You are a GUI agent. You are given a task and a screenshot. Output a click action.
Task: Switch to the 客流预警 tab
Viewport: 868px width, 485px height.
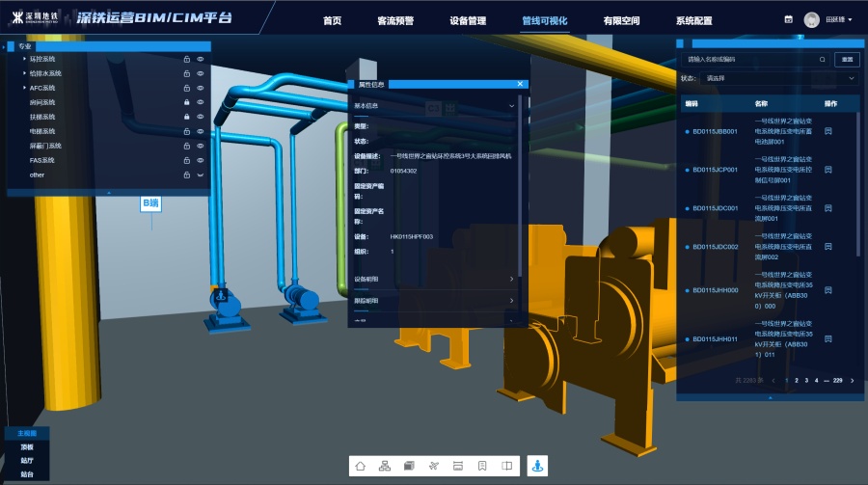pyautogui.click(x=395, y=20)
